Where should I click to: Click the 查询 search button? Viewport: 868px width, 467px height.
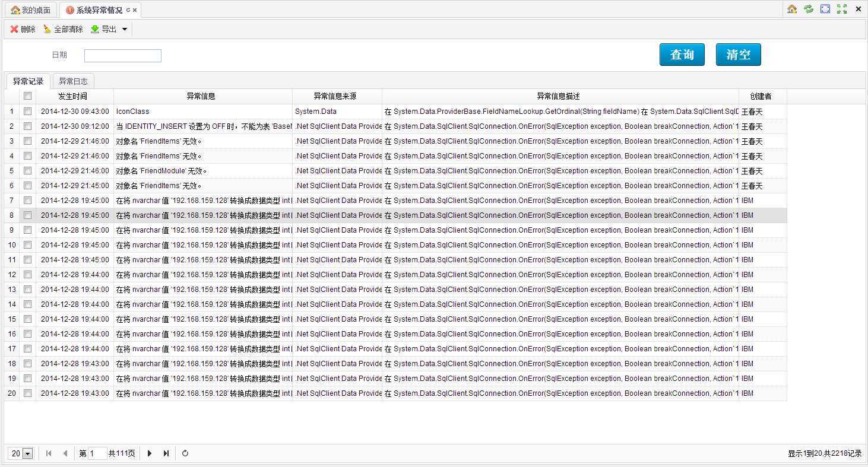pos(682,55)
